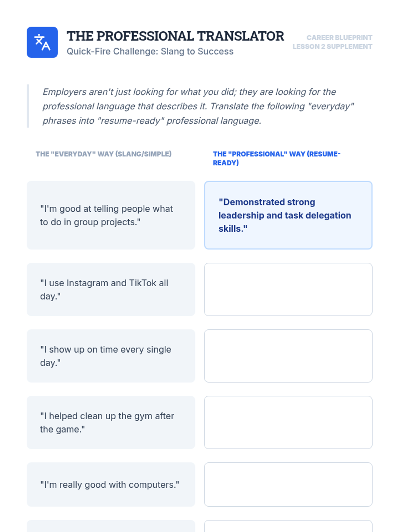
Task: Click the Professional Translator title heading
Action: [x=175, y=36]
